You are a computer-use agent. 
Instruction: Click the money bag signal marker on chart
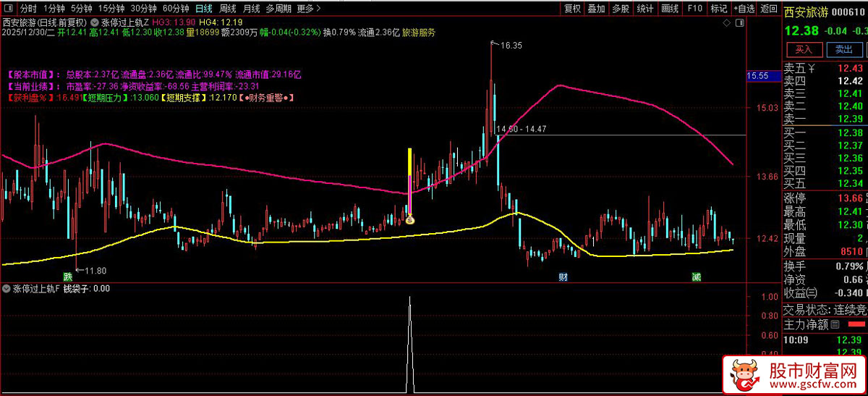pyautogui.click(x=409, y=219)
